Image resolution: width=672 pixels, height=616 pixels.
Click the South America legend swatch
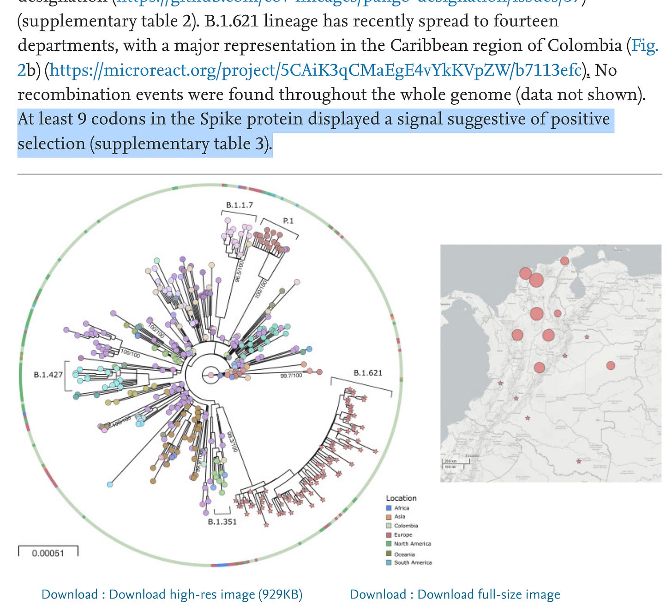[389, 562]
